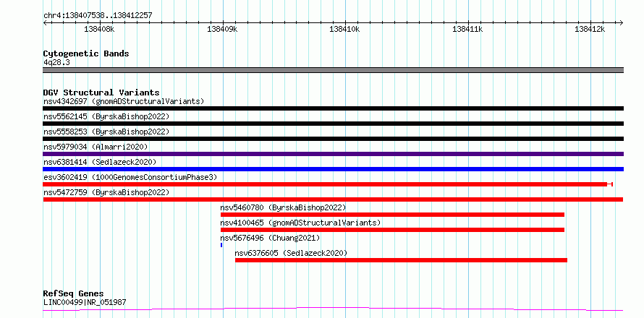644x318 pixels.
Task: Open the nsv6376605 Sedlazeck2020 label
Action: point(291,253)
